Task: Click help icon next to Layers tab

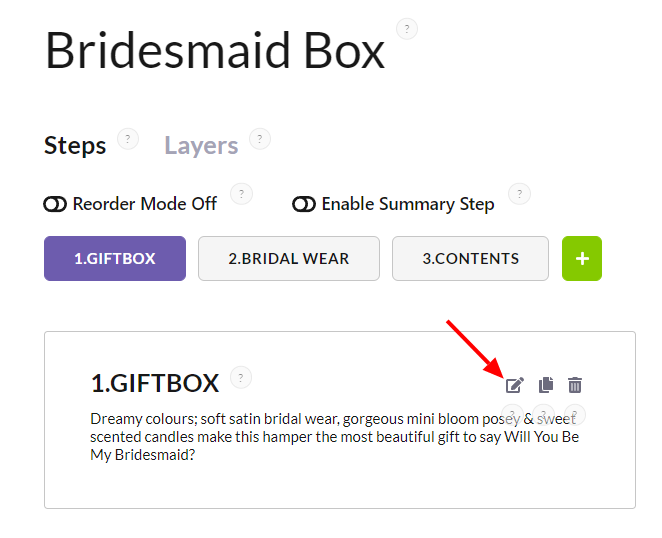Action: pos(260,139)
